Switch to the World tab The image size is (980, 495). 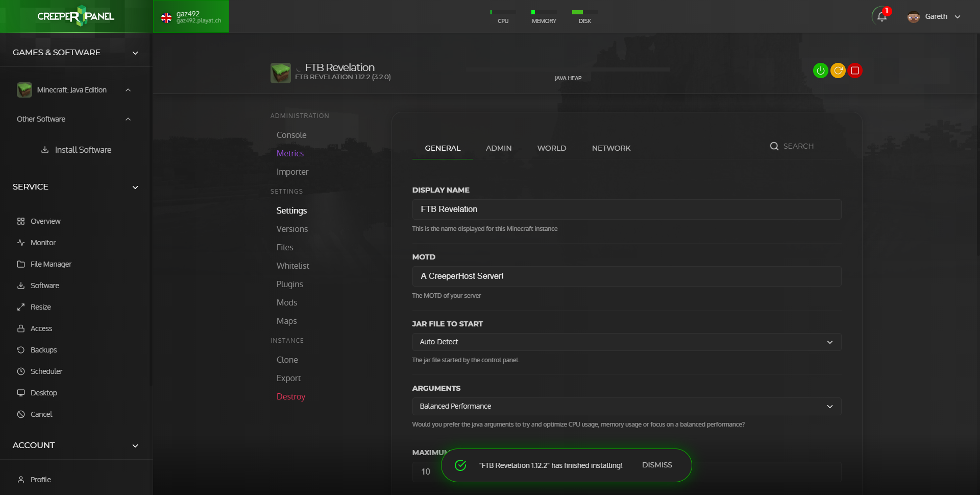pos(552,148)
